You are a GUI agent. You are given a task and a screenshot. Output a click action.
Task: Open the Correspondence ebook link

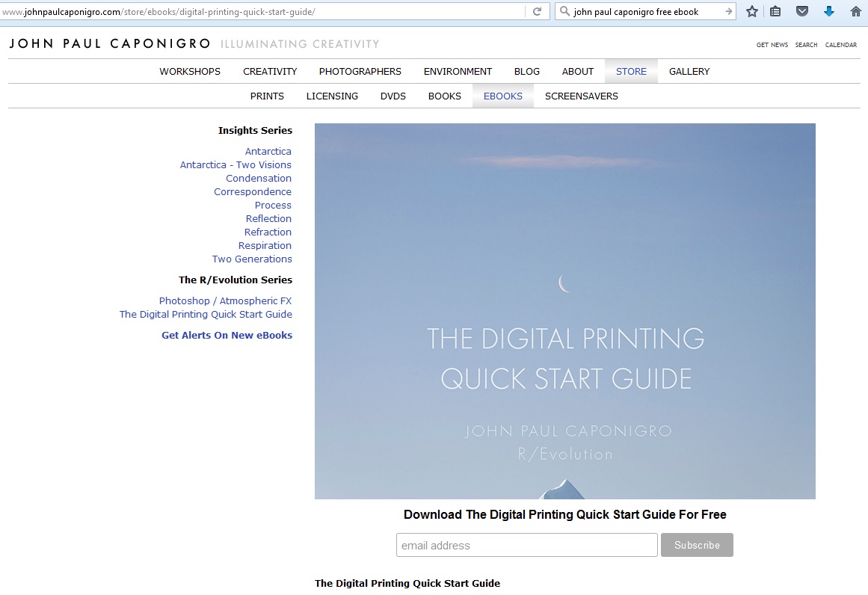253,191
